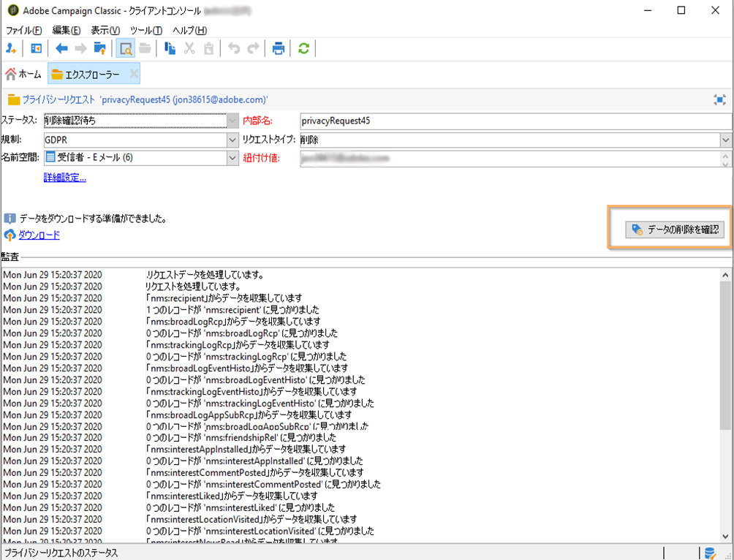Click the redo arrow icon
The height and width of the screenshot is (560, 734).
[253, 48]
